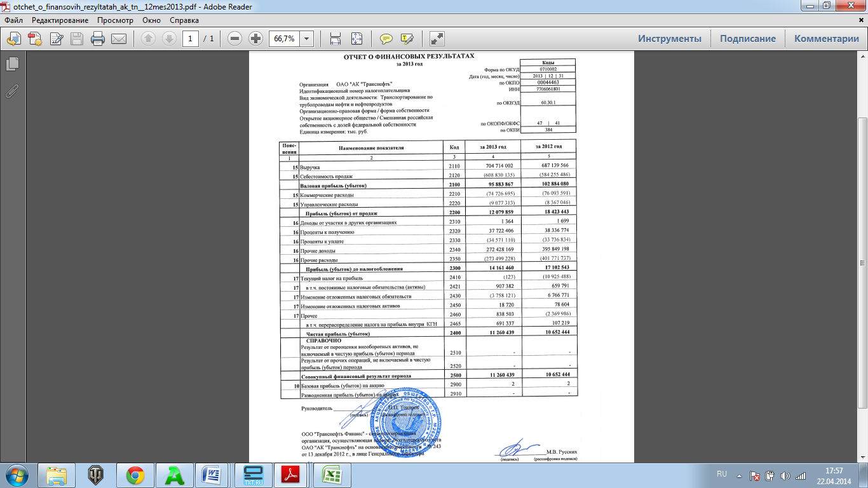Viewport: 868px width, 488px height.
Task: Open the Подписание panel
Action: 748,39
